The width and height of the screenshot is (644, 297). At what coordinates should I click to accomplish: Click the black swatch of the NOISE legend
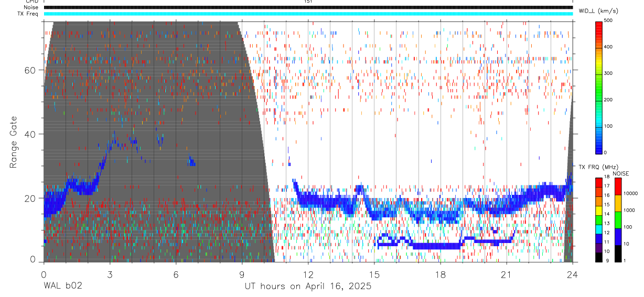pyautogui.click(x=618, y=253)
